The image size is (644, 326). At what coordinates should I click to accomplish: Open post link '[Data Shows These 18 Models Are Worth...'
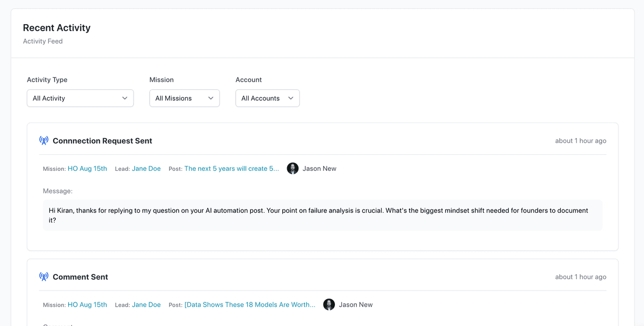coord(250,305)
